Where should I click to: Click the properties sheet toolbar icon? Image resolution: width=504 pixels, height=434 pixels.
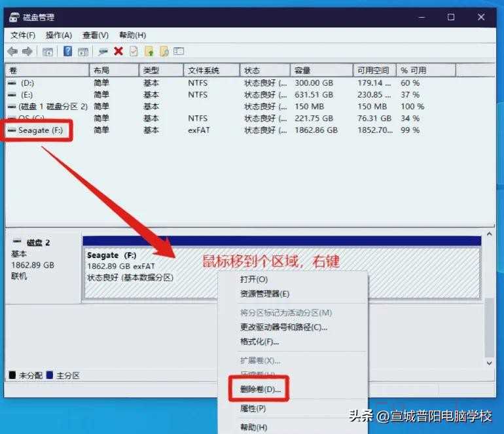[x=134, y=52]
